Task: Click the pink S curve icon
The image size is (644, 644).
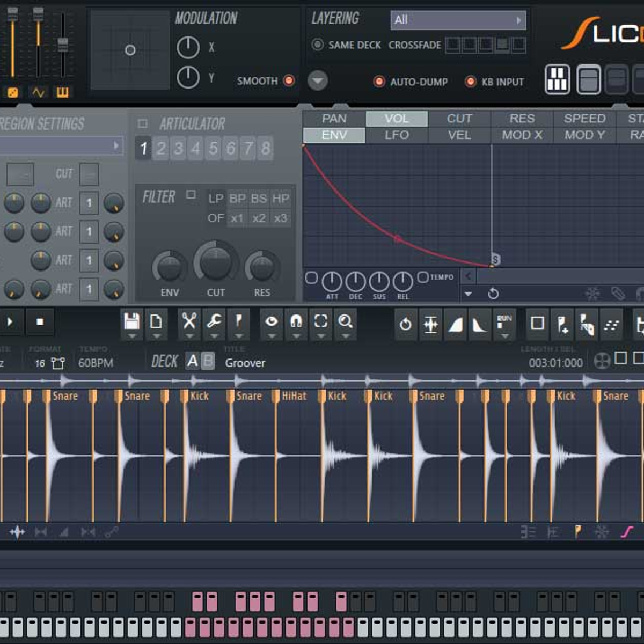Action: (627, 532)
